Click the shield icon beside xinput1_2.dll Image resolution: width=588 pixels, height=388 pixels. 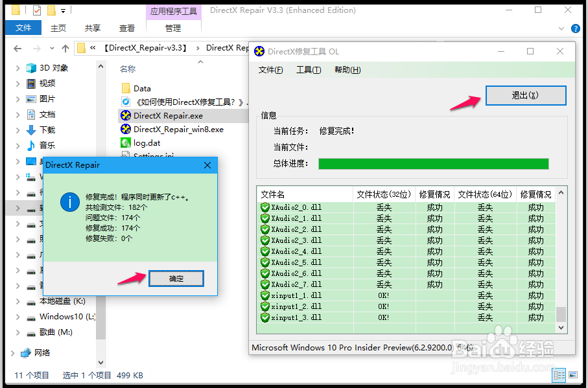click(265, 306)
